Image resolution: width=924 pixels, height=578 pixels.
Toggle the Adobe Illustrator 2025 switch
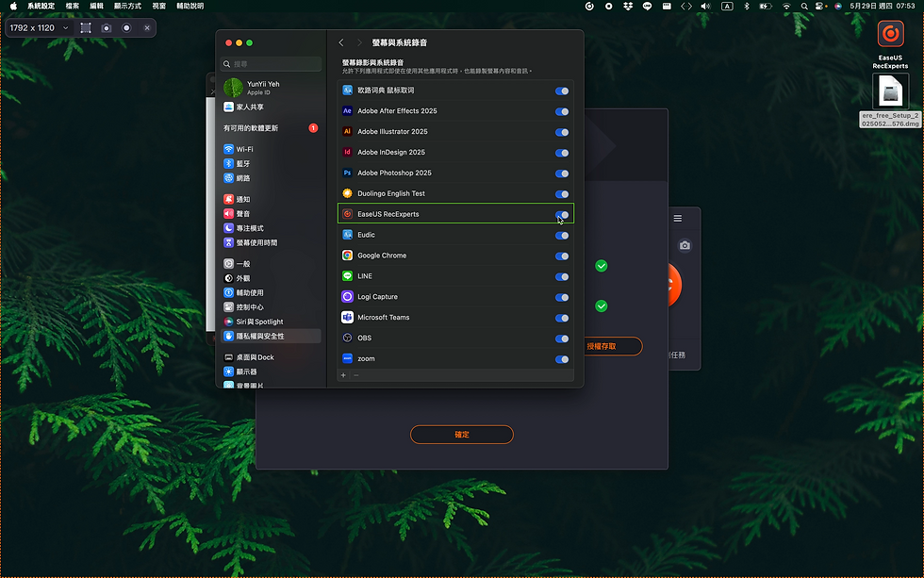[x=562, y=132]
